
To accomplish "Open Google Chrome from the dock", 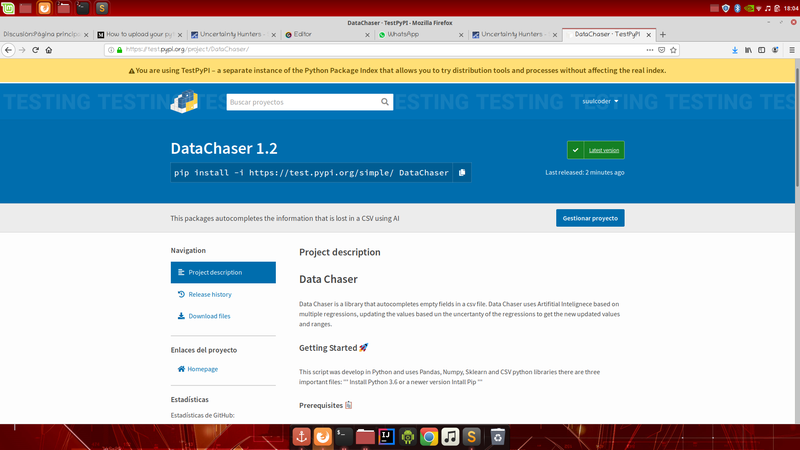I will (x=428, y=437).
